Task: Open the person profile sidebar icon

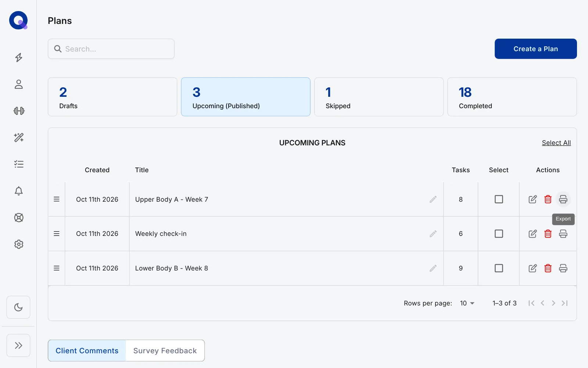Action: tap(19, 84)
